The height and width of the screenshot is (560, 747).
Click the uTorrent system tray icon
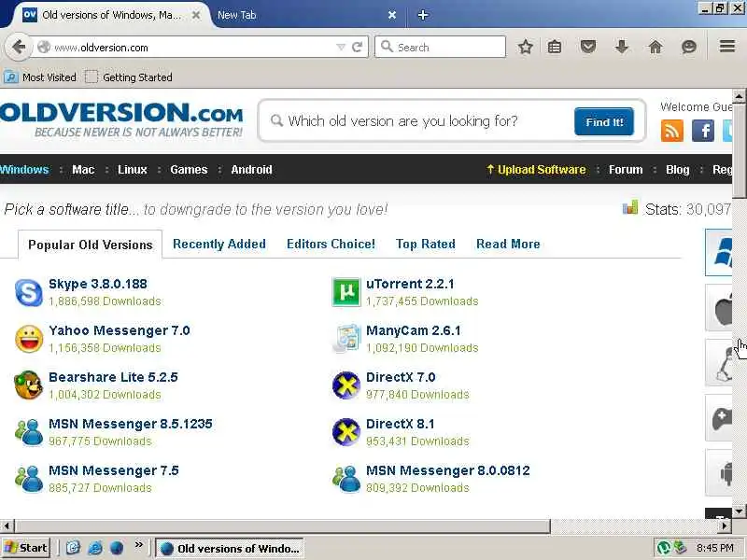click(x=663, y=548)
